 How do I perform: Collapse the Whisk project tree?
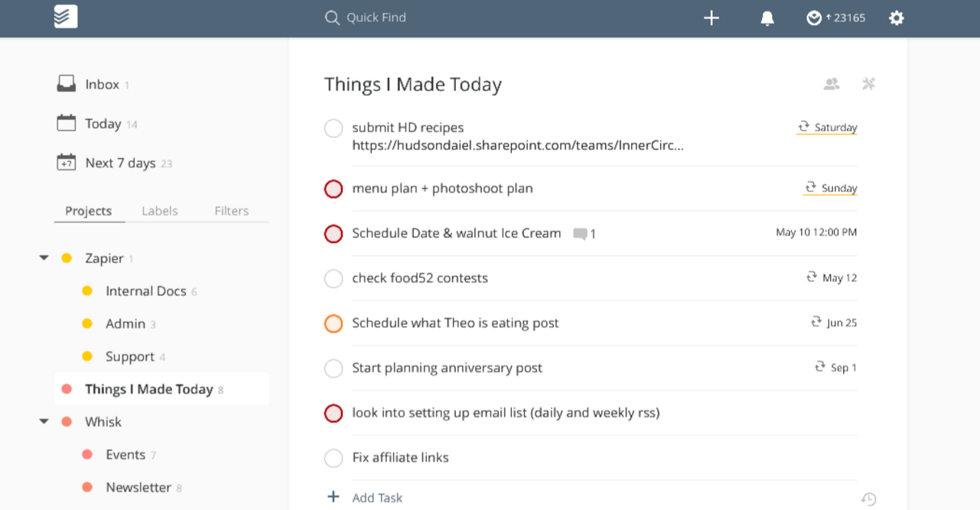coord(44,422)
